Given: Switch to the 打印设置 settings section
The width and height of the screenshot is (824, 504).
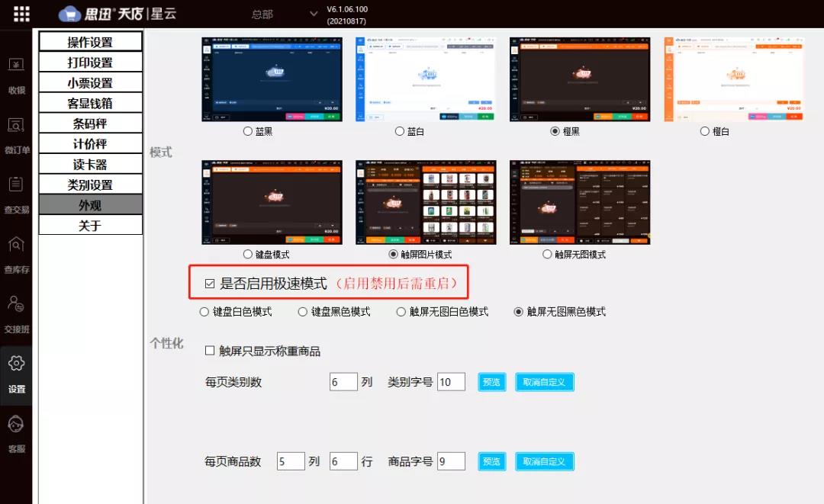Looking at the screenshot, I should 90,61.
